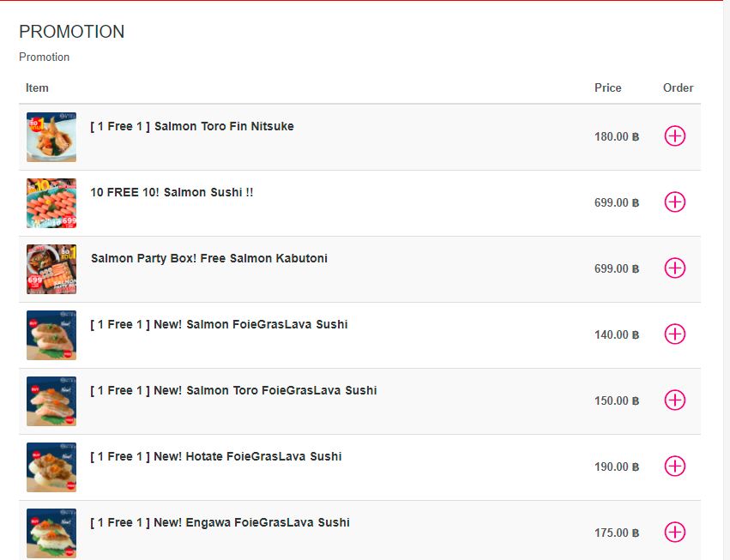
Task: Click the PROMOTION section heading
Action: tap(72, 32)
